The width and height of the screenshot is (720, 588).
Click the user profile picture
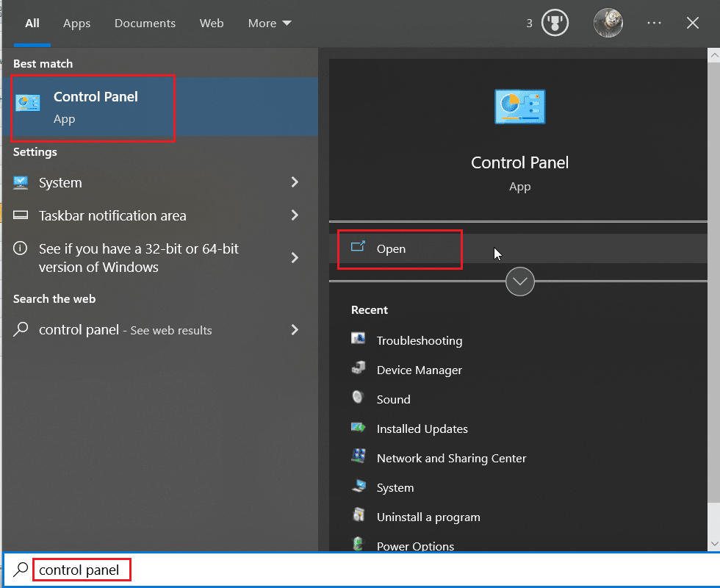click(x=608, y=23)
